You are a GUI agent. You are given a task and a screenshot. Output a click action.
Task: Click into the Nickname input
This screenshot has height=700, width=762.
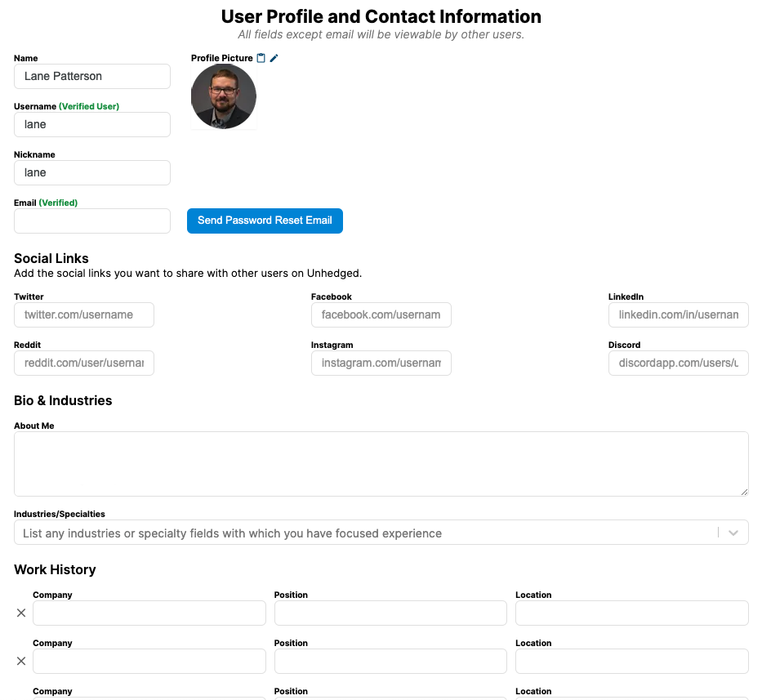[92, 172]
